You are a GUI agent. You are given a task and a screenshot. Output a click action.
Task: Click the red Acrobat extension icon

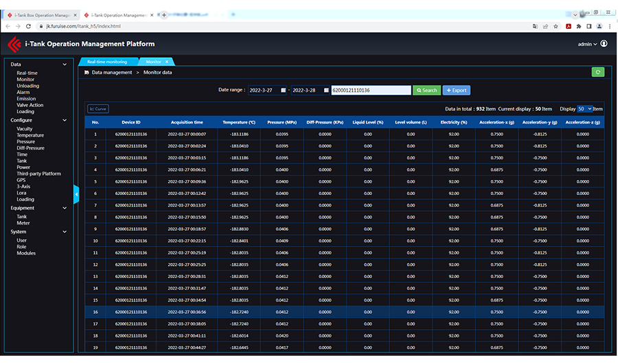pyautogui.click(x=569, y=26)
